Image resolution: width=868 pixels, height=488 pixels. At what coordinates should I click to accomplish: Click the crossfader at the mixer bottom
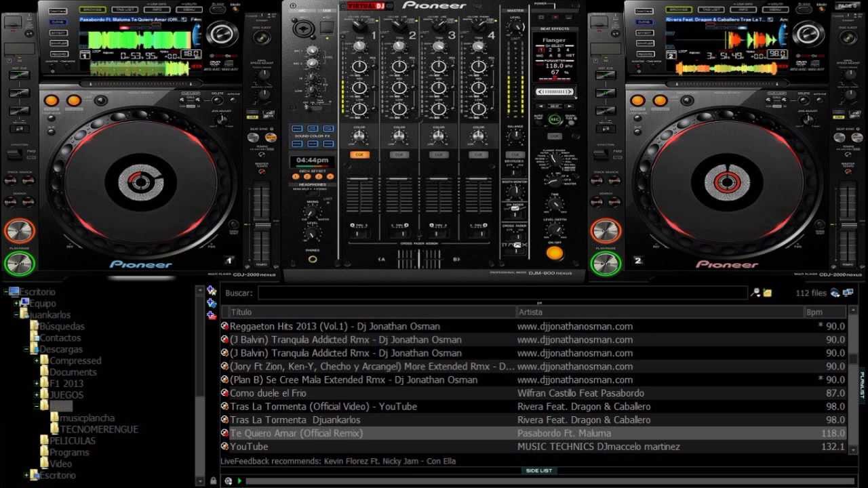pyautogui.click(x=418, y=259)
